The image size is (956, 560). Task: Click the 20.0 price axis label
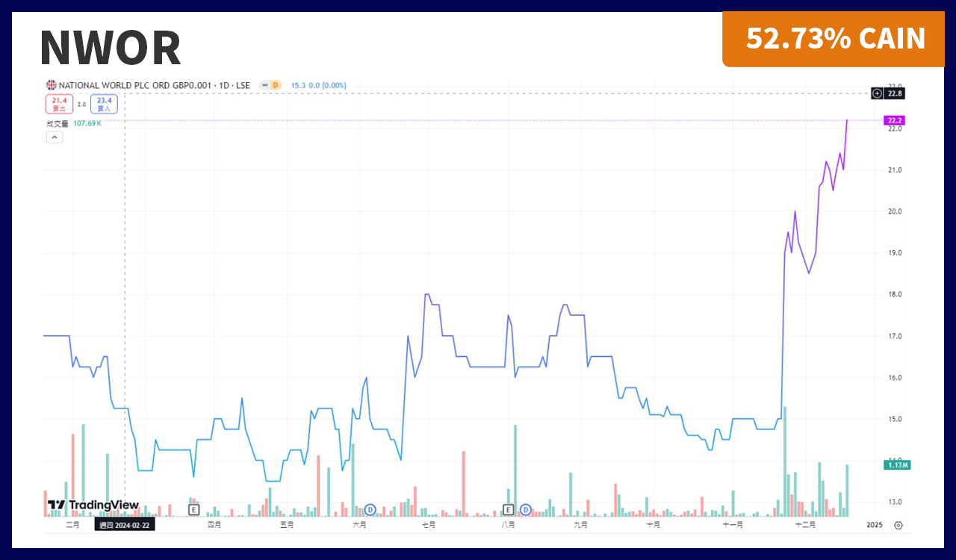894,211
